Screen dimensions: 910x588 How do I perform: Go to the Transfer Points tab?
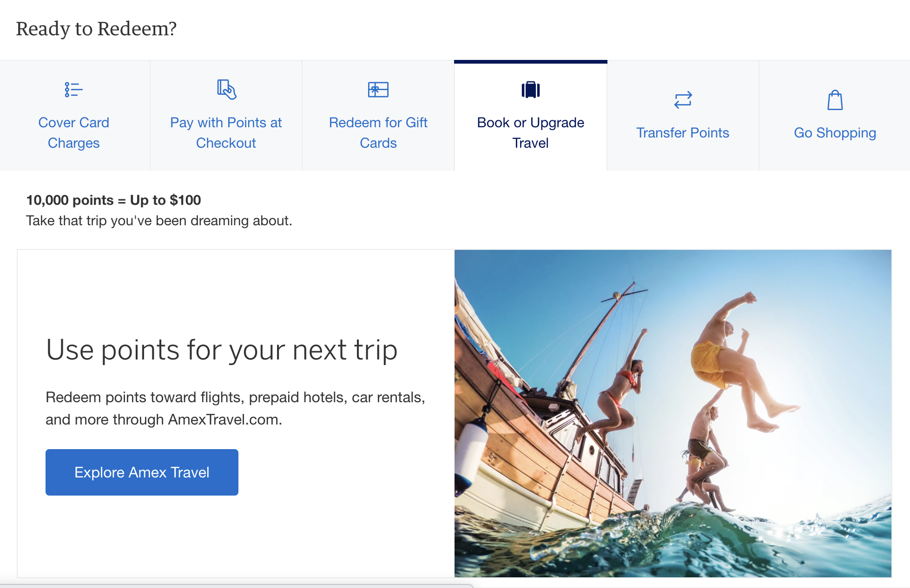point(683,116)
